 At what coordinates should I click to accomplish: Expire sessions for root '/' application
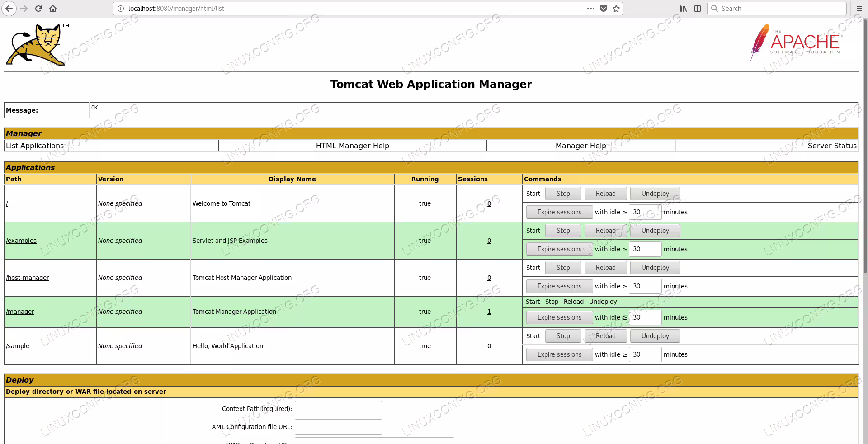tap(560, 212)
